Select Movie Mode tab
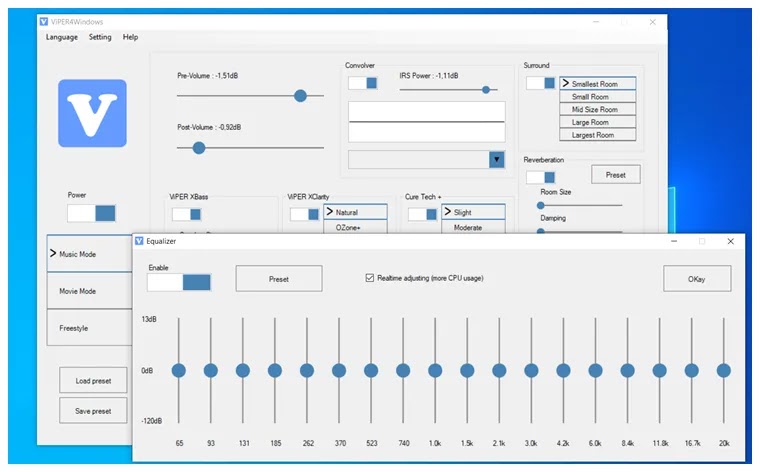This screenshot has height=472, width=760. point(90,291)
